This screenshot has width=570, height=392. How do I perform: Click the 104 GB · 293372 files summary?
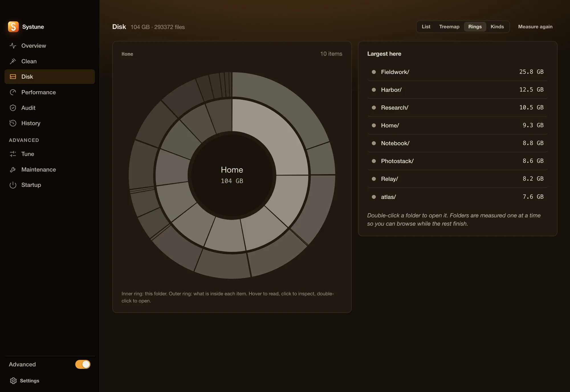pyautogui.click(x=158, y=27)
